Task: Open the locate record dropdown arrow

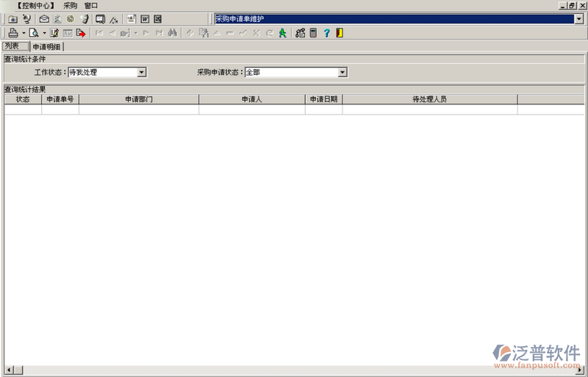Action: click(136, 33)
